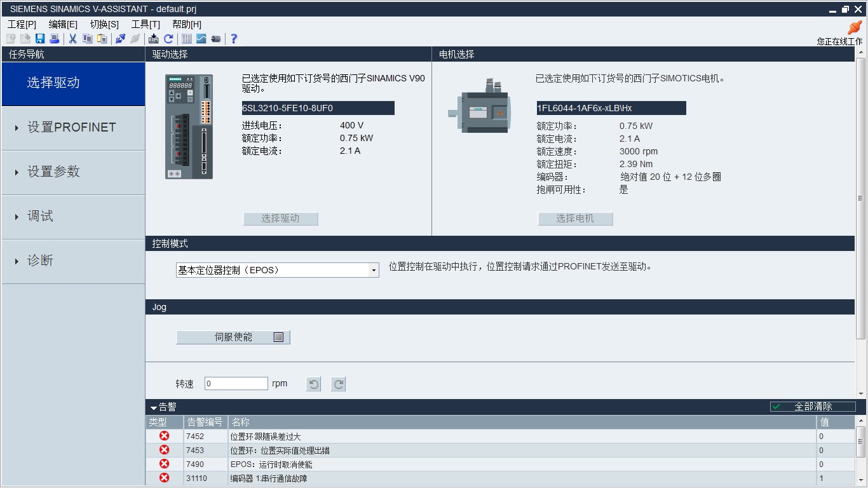Click the print toolbar icon
Screen dimensions: 868x488
(55, 39)
